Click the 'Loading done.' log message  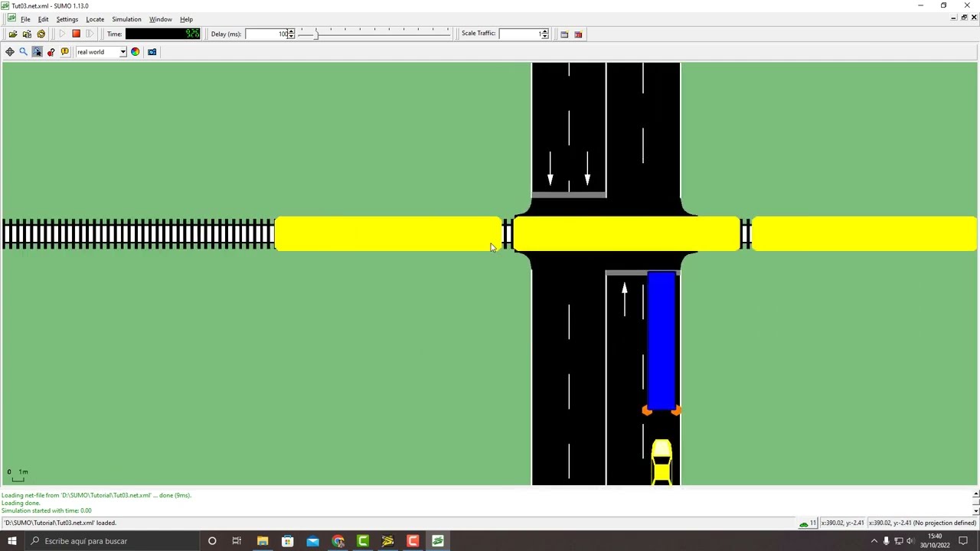coord(21,503)
